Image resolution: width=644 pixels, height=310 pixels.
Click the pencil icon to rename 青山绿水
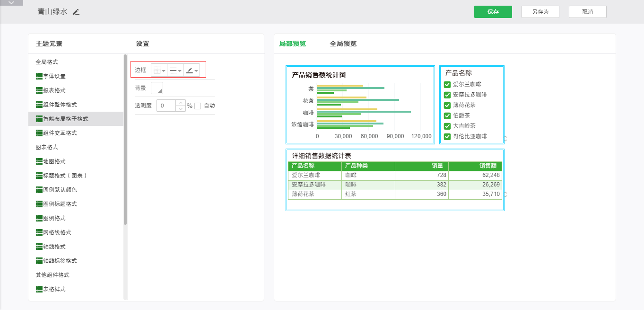76,12
